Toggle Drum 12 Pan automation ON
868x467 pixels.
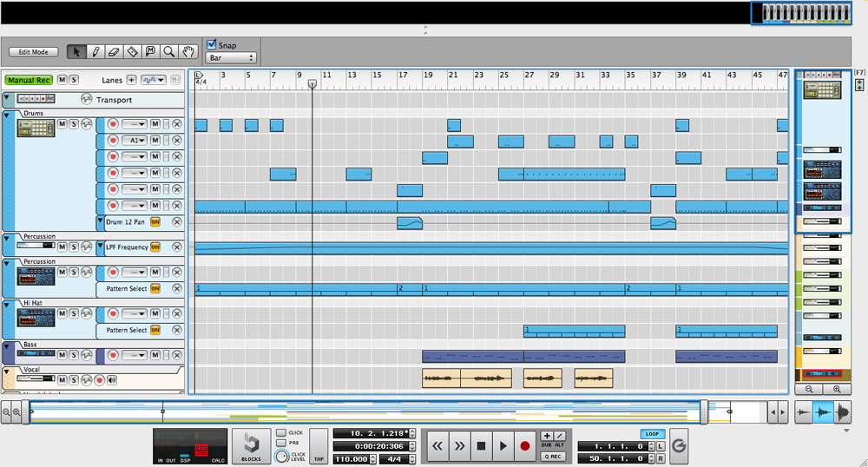pos(155,222)
